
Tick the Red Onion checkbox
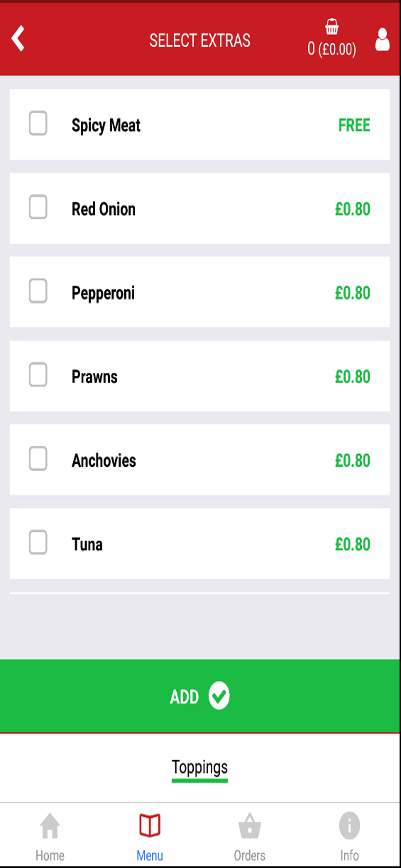pos(38,207)
